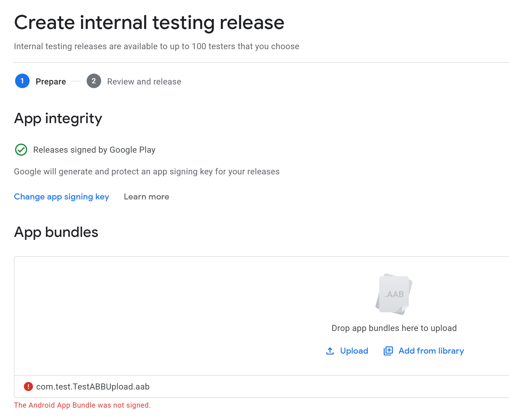Click the red error icon beside the bundle name

27,387
